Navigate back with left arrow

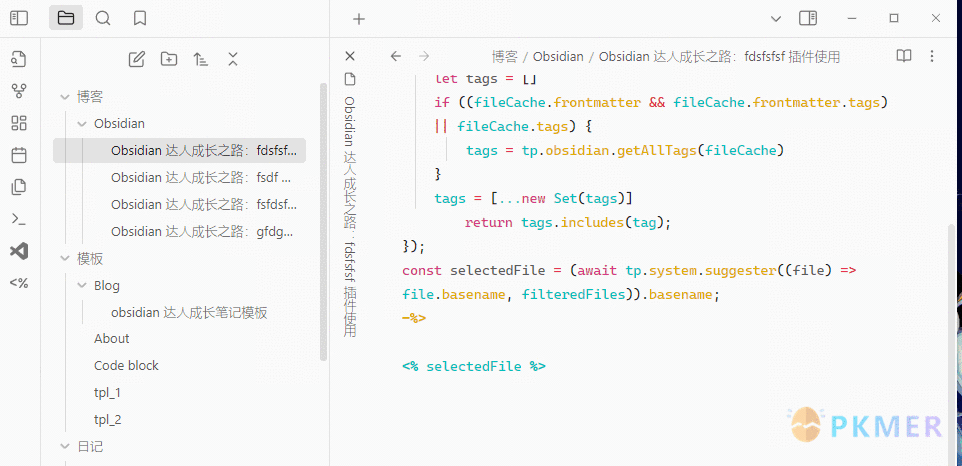(x=396, y=56)
